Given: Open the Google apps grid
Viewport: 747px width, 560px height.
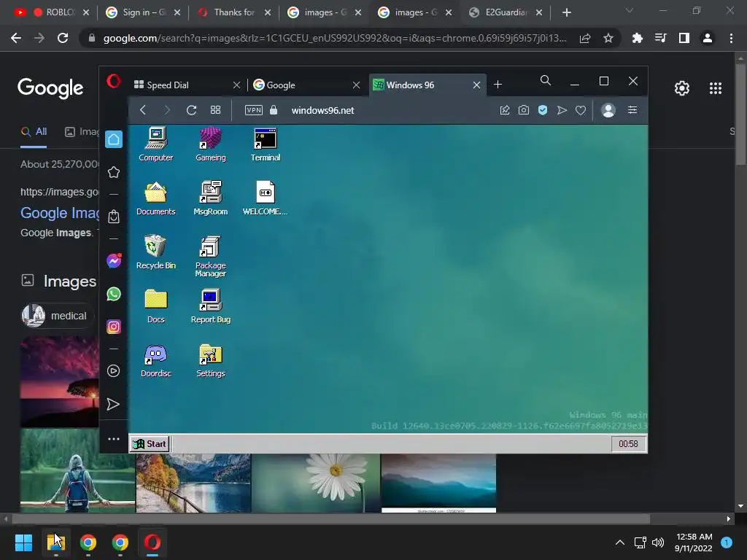Looking at the screenshot, I should click(715, 88).
